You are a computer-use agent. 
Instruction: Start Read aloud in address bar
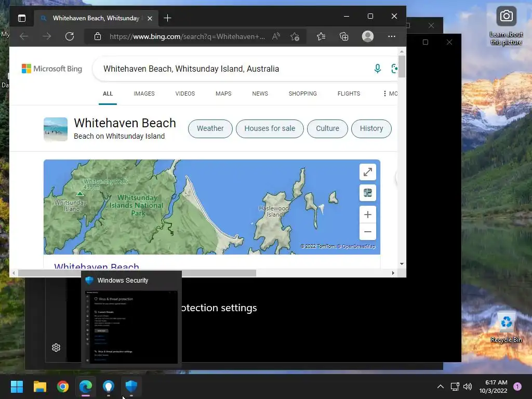tap(276, 36)
